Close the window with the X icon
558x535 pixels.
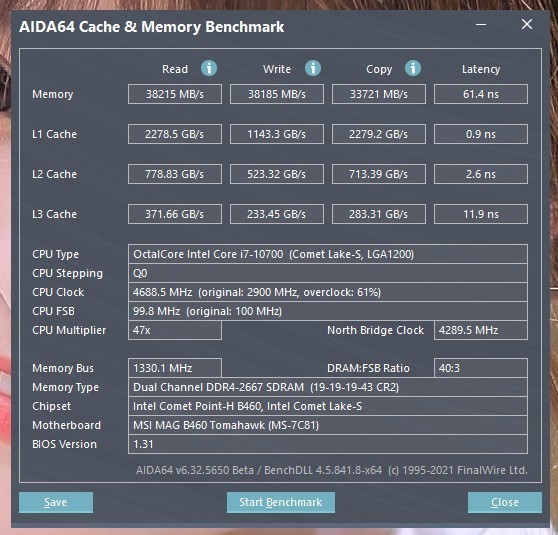coord(527,24)
